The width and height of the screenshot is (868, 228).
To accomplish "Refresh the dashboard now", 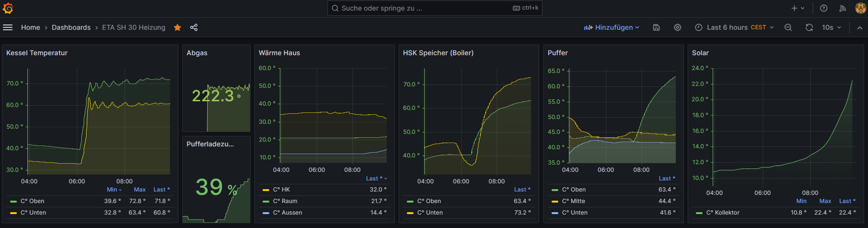I will [809, 27].
